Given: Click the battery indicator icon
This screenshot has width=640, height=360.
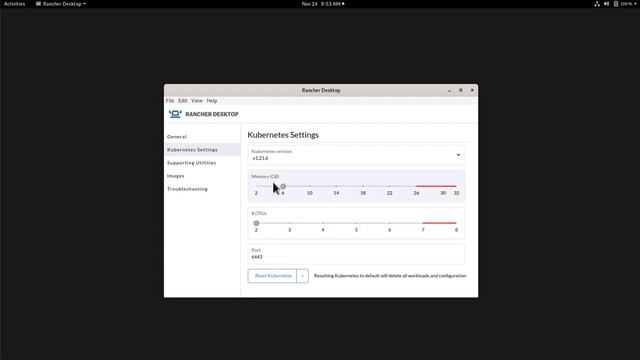Looking at the screenshot, I should [616, 4].
